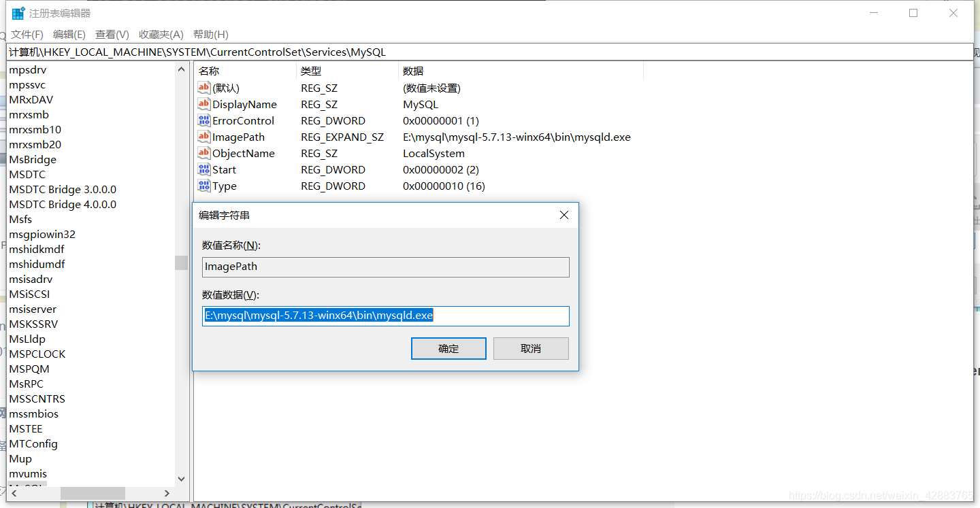
Task: Select the mrxsmb key
Action: click(29, 114)
